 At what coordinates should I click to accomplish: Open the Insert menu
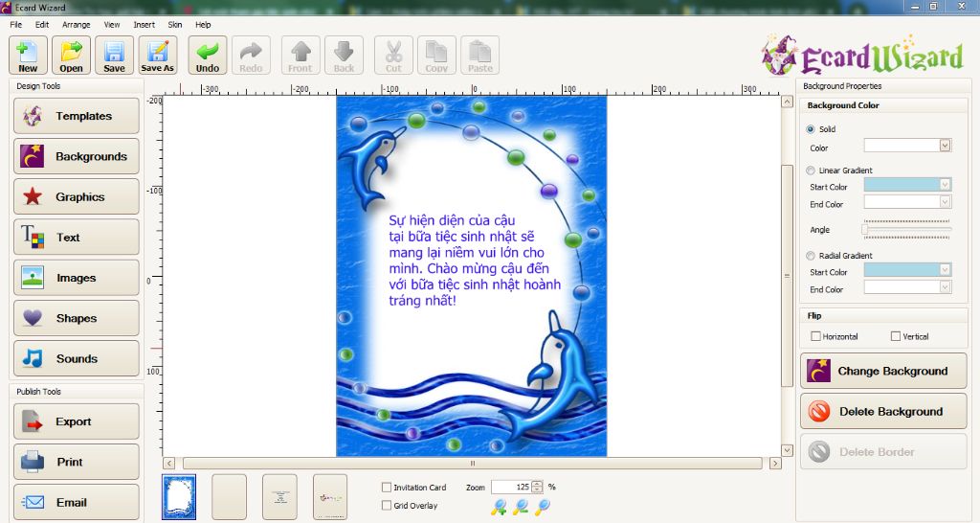point(144,24)
